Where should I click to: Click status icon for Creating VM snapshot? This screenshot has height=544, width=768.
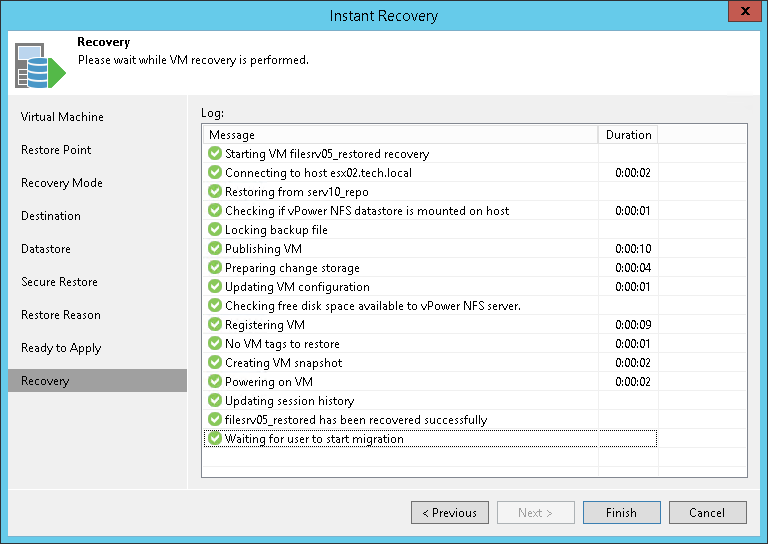click(x=214, y=363)
